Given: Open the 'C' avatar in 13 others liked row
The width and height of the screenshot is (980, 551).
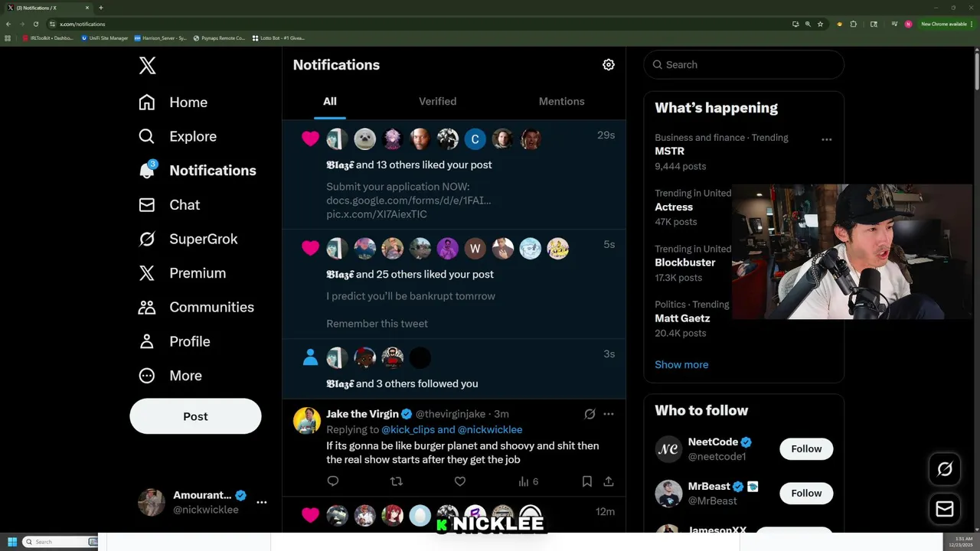Looking at the screenshot, I should 475,139.
